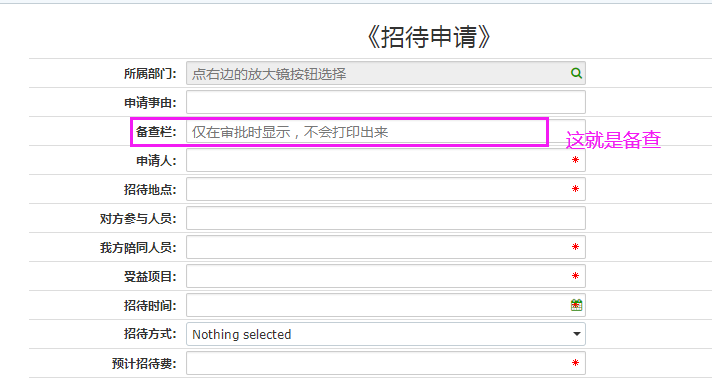Click the 对方参与人员 input field
Image resolution: width=712 pixels, height=378 pixels.
(386, 219)
